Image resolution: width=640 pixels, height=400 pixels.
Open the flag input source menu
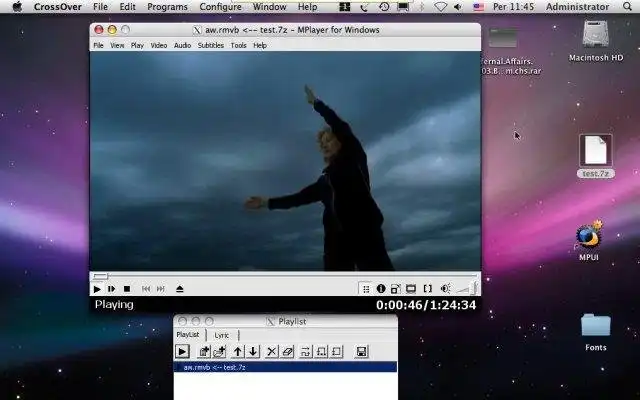478,7
